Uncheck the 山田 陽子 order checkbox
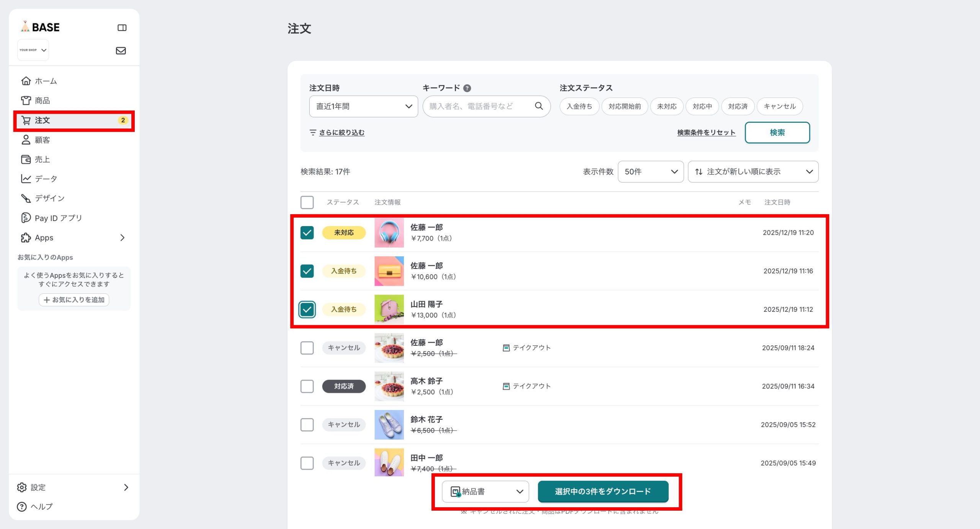 307,309
